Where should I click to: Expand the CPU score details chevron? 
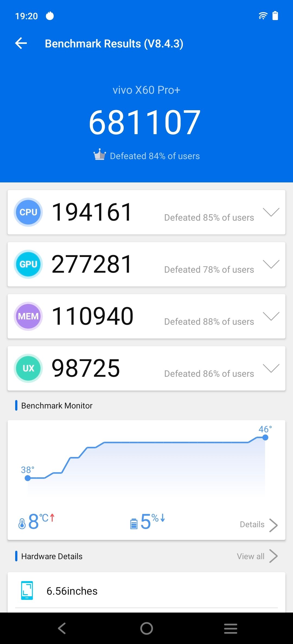271,212
